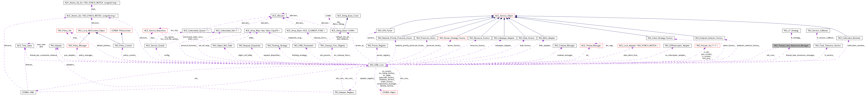Click ACE_Array_Base< ACE_CLEANUP_FUNC > node
This screenshot has height=103, width=868.
coord(306,30)
